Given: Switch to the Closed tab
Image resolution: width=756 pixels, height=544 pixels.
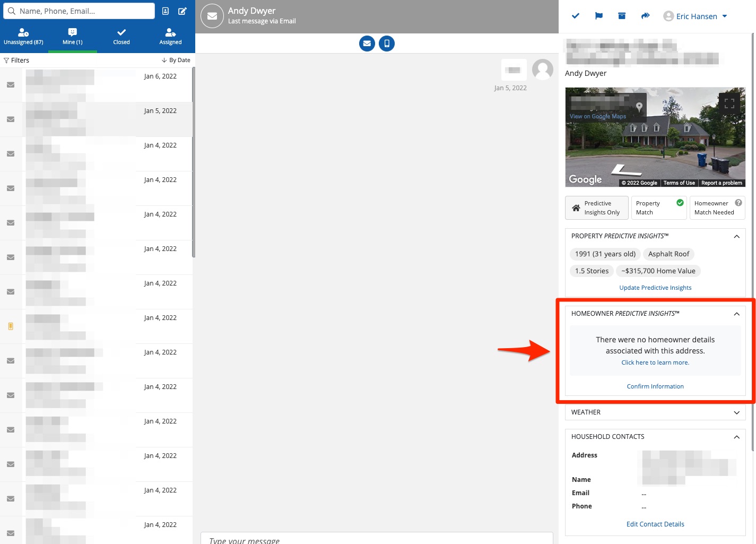Looking at the screenshot, I should [121, 36].
